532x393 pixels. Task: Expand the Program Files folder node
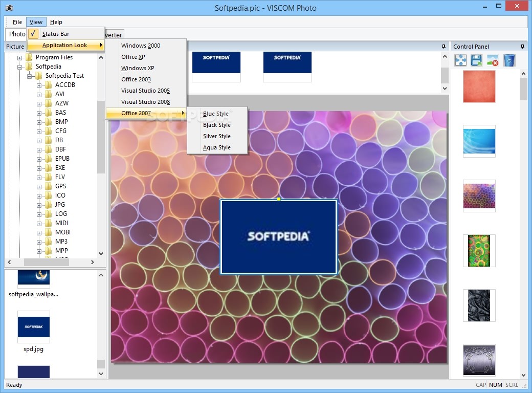pyautogui.click(x=19, y=58)
